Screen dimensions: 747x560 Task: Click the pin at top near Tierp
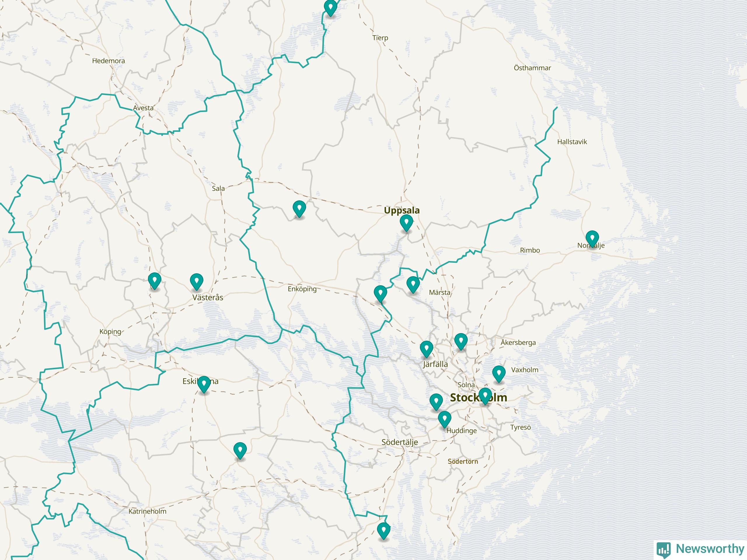pyautogui.click(x=330, y=7)
